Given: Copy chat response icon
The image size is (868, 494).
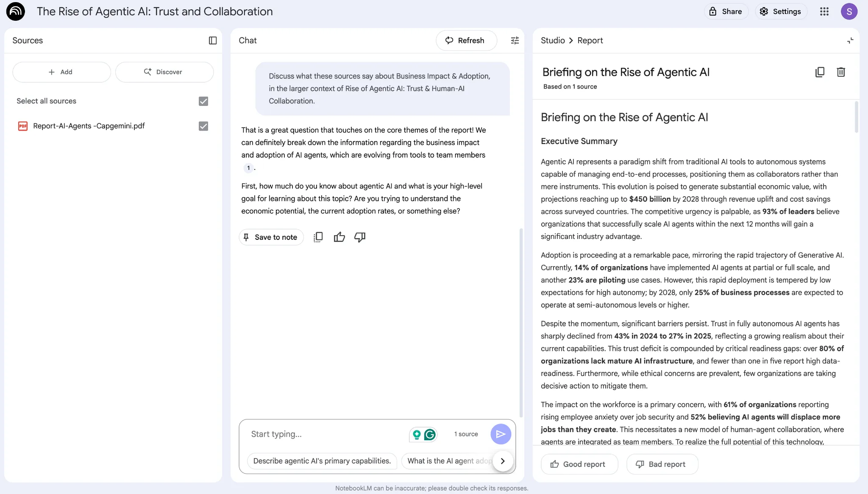Looking at the screenshot, I should click(x=318, y=237).
